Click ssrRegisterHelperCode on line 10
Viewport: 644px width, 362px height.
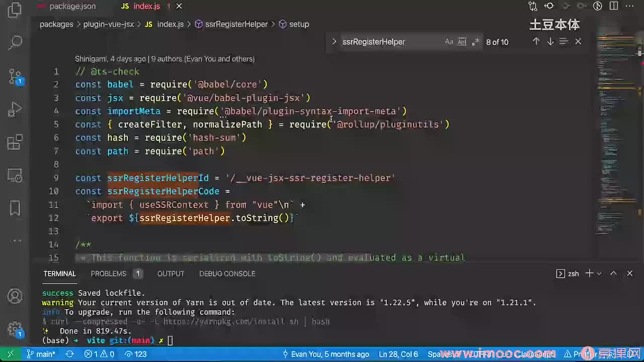164,191
